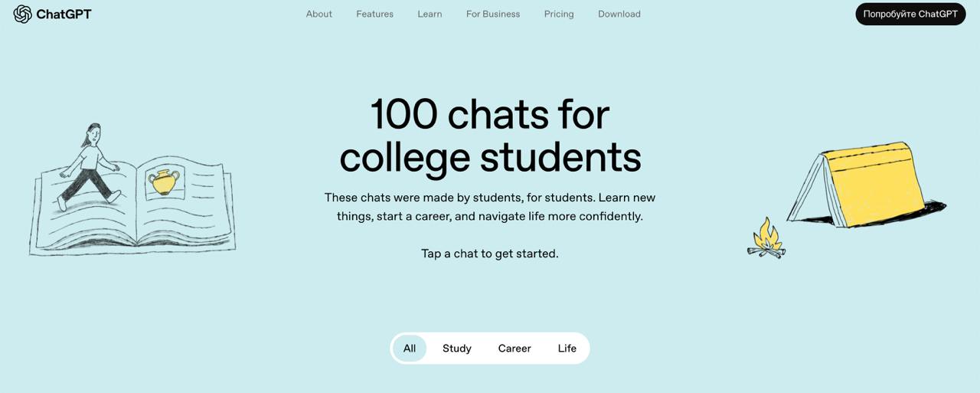The height and width of the screenshot is (393, 980).
Task: Select the Life filter tab
Action: (x=567, y=349)
